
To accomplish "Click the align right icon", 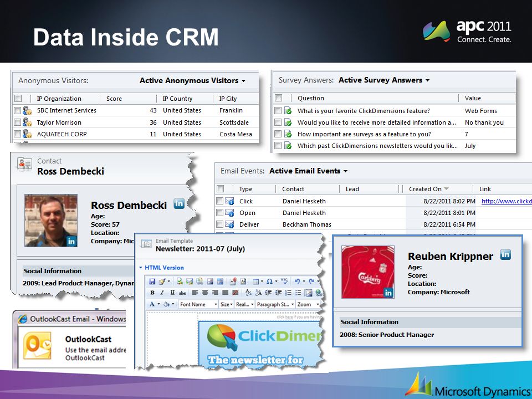I will pyautogui.click(x=215, y=293).
